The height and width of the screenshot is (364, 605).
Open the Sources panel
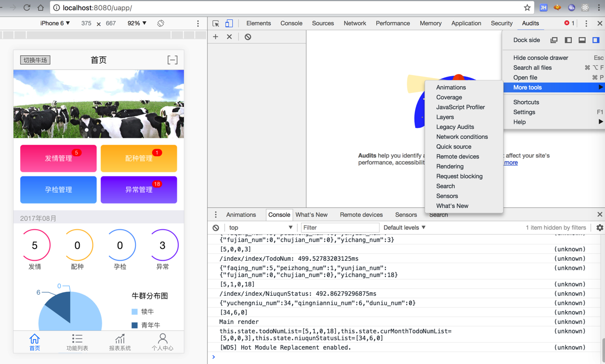[x=323, y=23]
